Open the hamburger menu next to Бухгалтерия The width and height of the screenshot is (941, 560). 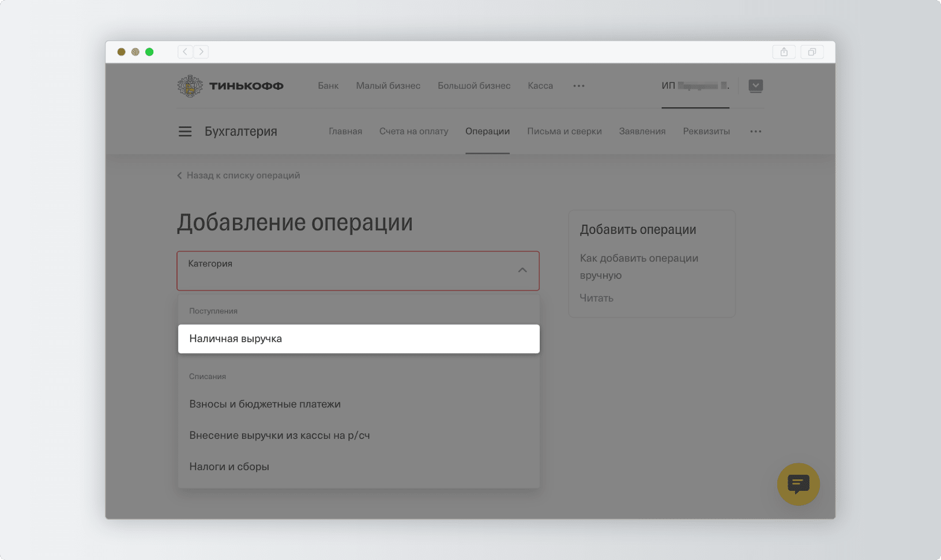[185, 131]
